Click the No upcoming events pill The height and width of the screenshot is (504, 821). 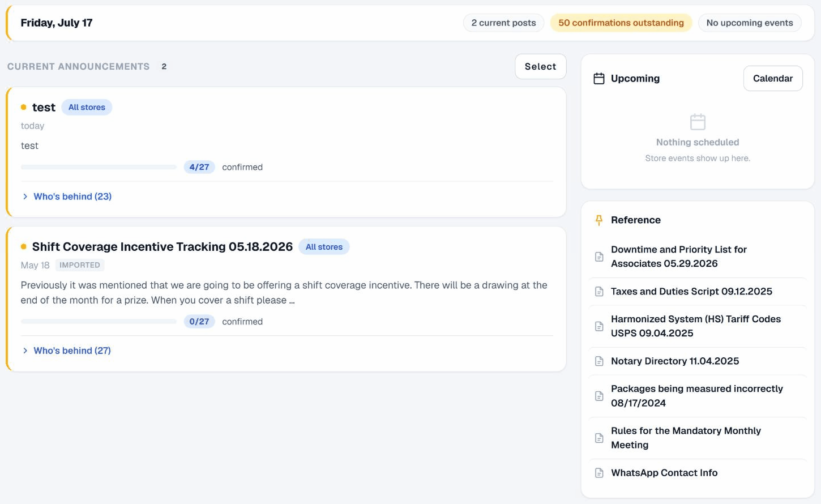pyautogui.click(x=750, y=23)
